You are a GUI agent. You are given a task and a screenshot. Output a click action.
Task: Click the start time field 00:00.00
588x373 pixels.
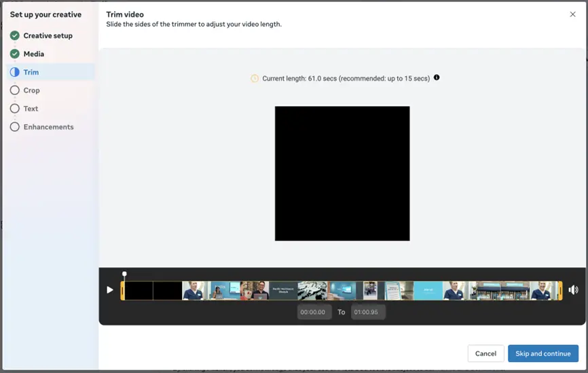point(314,312)
